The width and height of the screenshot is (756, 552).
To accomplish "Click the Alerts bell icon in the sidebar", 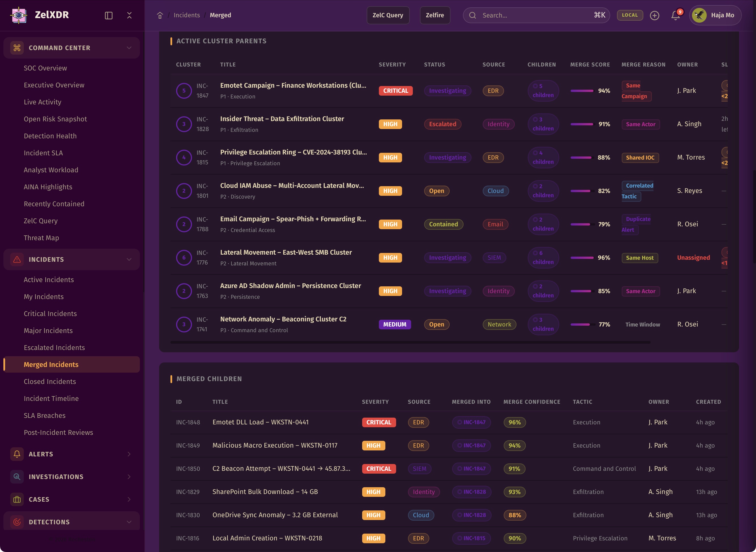I will tap(17, 454).
